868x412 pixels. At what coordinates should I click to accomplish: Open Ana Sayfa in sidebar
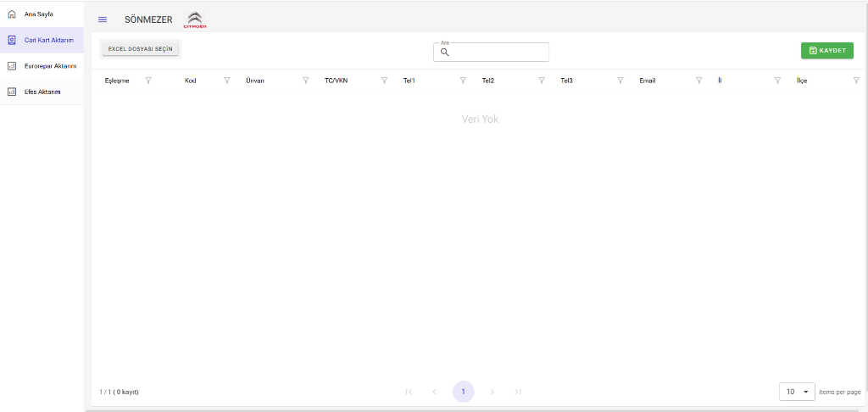click(x=39, y=14)
